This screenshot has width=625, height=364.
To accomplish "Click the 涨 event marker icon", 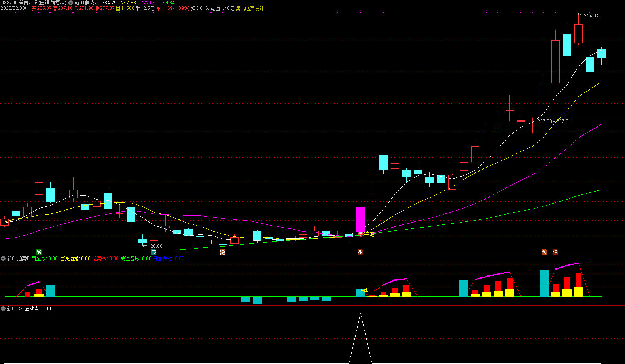I will click(x=360, y=252).
